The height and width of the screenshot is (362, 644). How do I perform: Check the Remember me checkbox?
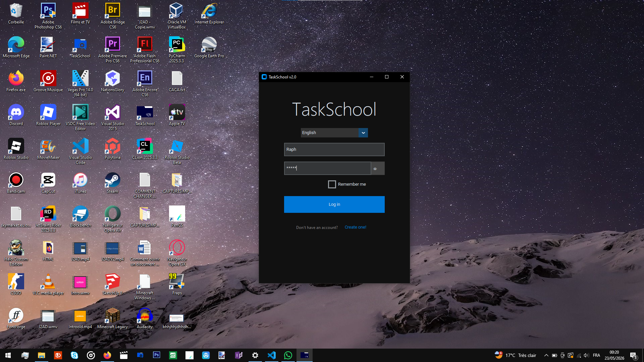(332, 184)
